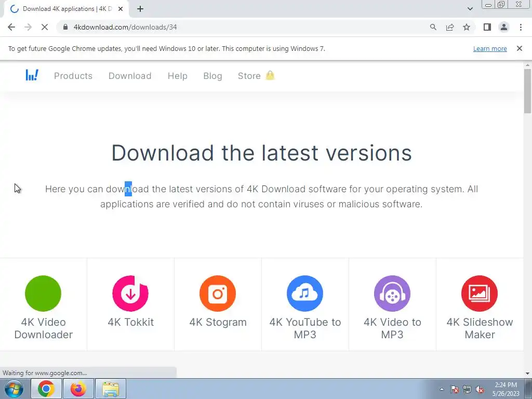Open the 4K Tokkit pink icon

pyautogui.click(x=130, y=293)
